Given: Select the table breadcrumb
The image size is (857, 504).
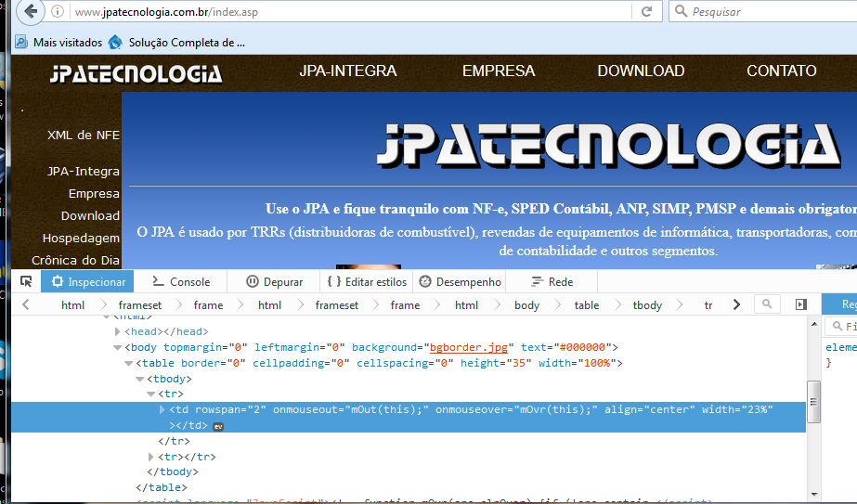Looking at the screenshot, I should click(x=587, y=305).
